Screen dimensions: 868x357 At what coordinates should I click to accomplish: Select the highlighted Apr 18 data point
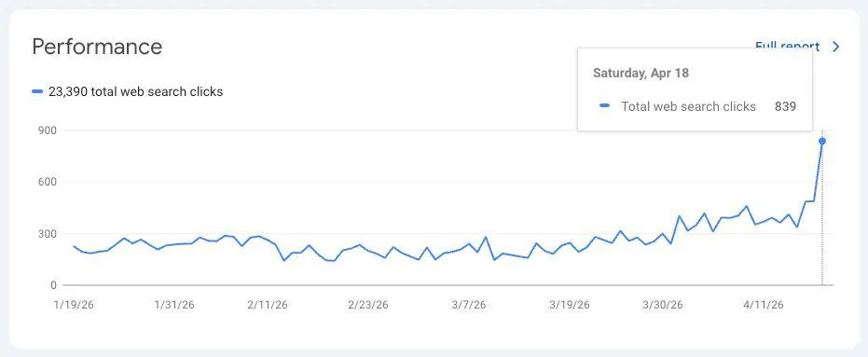[822, 141]
